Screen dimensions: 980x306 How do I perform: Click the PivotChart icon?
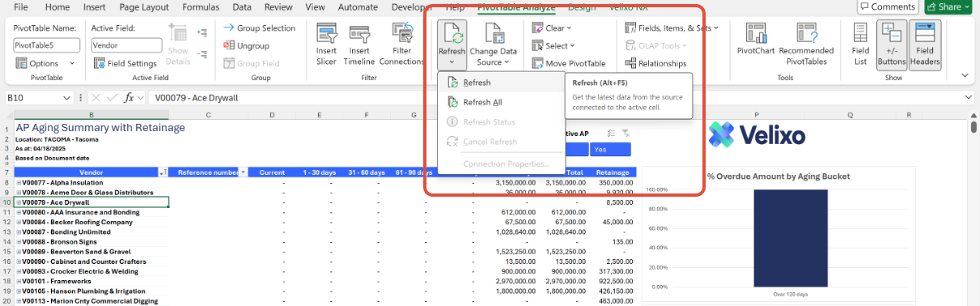pyautogui.click(x=756, y=33)
